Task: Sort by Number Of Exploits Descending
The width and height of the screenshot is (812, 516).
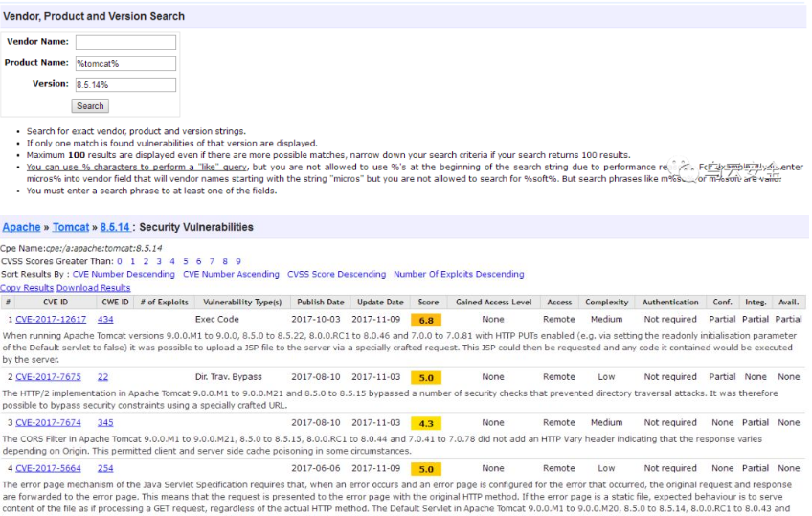Action: 459,275
